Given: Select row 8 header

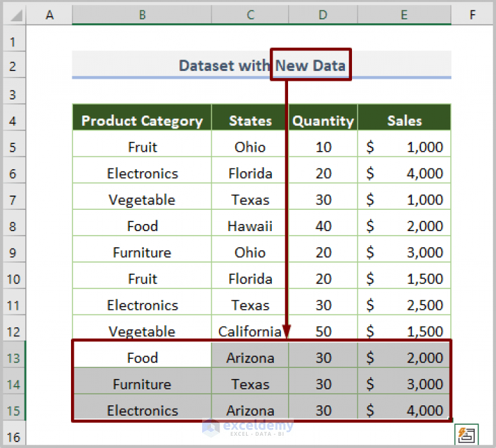Looking at the screenshot, I should [x=15, y=223].
